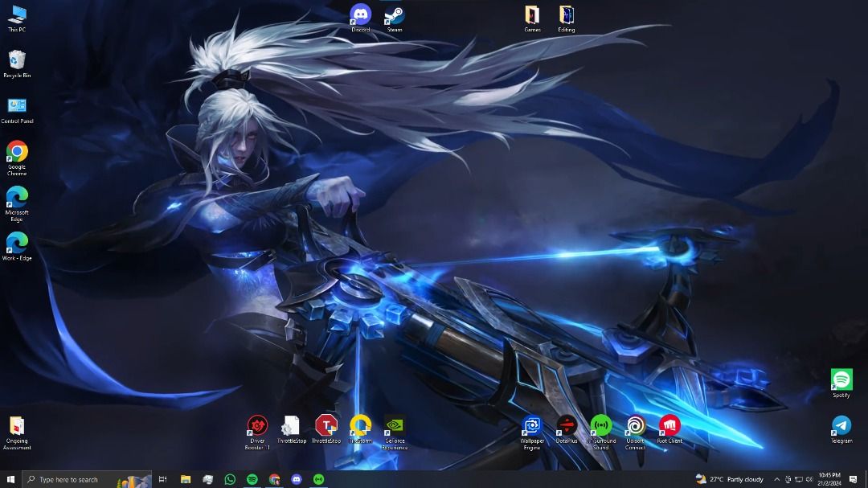Open the Riot Client shortcut
This screenshot has width=868, height=488.
point(669,429)
